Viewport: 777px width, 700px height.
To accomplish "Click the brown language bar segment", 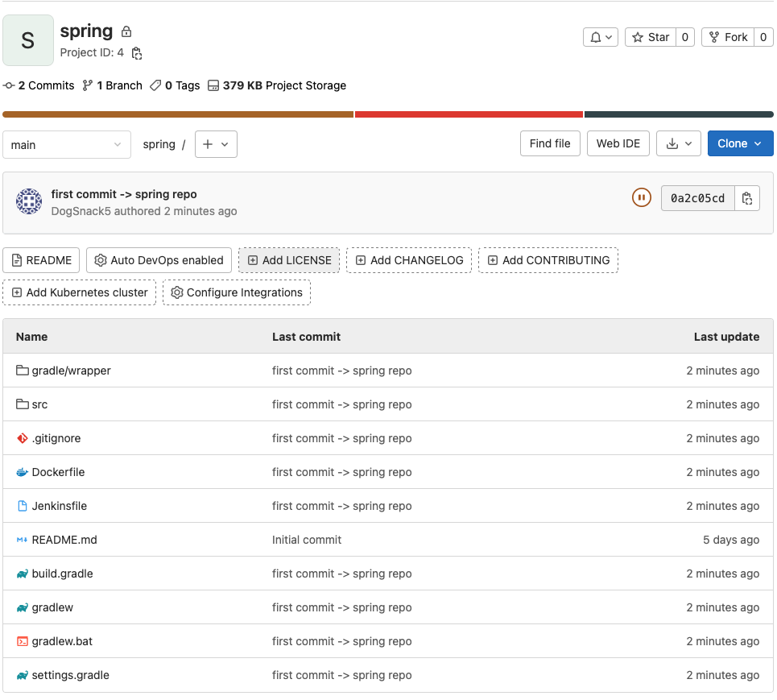I will click(178, 114).
